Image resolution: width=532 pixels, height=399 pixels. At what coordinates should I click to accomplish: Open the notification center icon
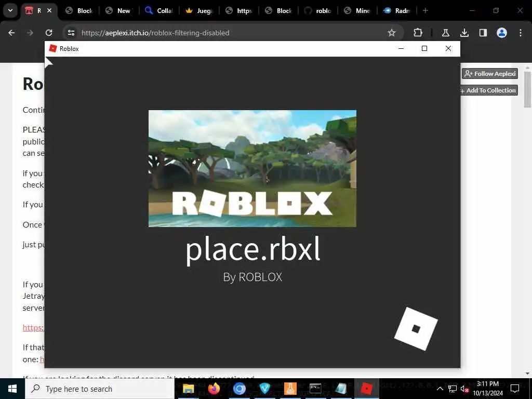click(515, 389)
